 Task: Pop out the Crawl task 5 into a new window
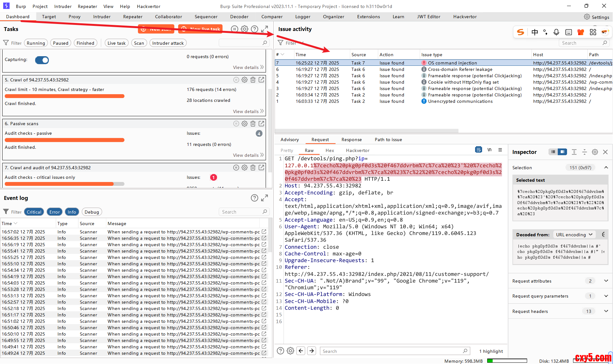point(261,80)
